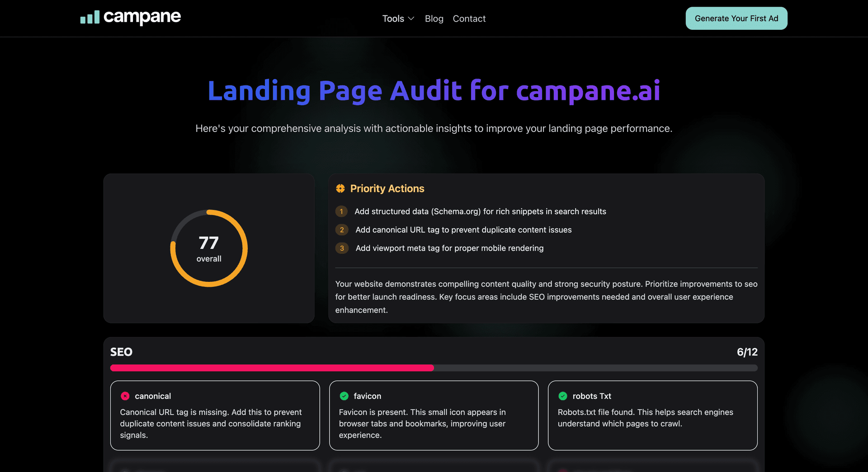868x472 pixels.
Task: Click the green checkmark beside robots Txt
Action: click(x=563, y=396)
